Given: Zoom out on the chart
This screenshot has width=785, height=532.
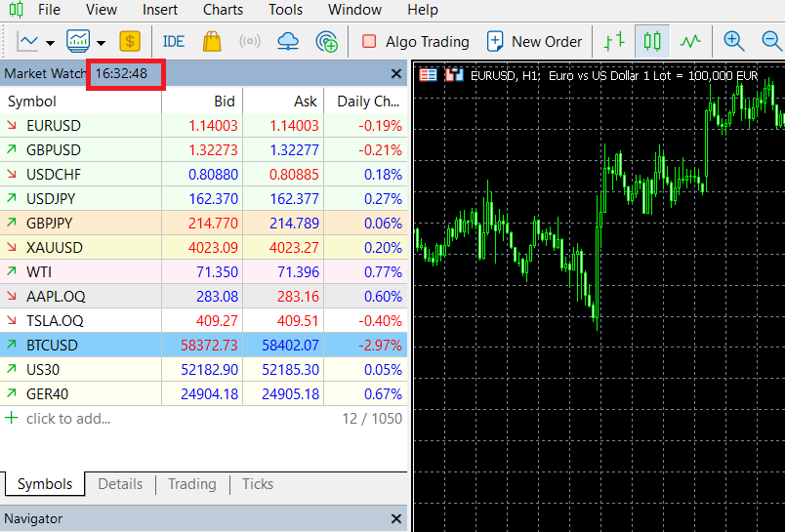Looking at the screenshot, I should (x=771, y=41).
